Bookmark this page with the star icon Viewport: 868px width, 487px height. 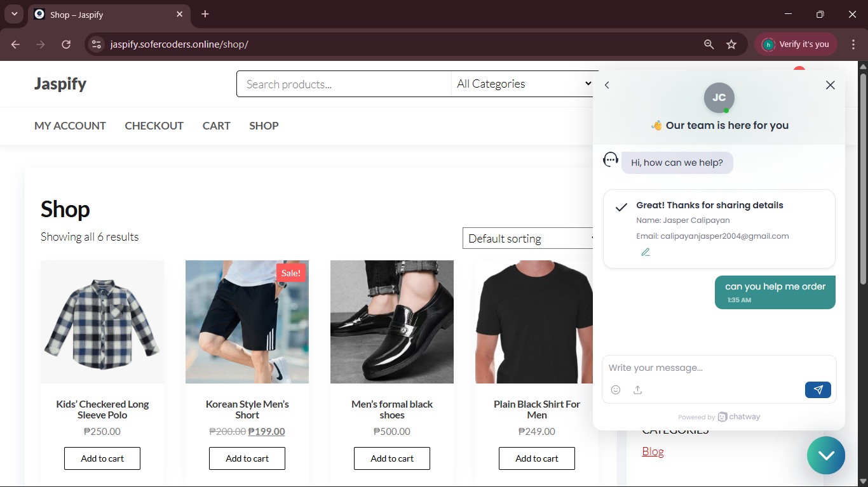tap(731, 44)
